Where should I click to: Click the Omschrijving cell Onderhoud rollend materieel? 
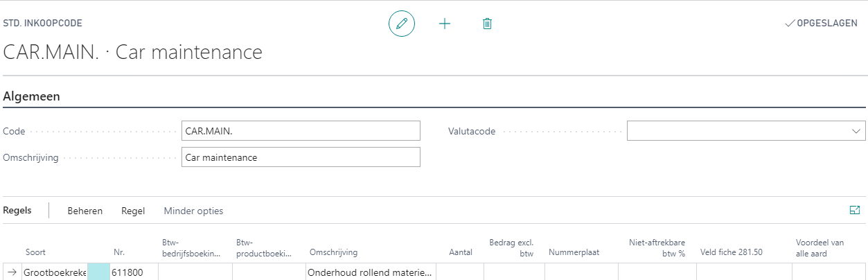tap(370, 272)
